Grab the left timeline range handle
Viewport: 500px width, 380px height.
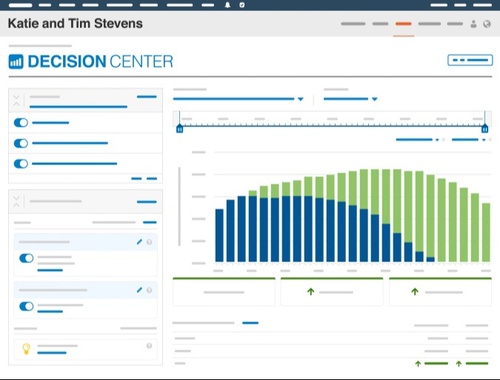coord(179,128)
